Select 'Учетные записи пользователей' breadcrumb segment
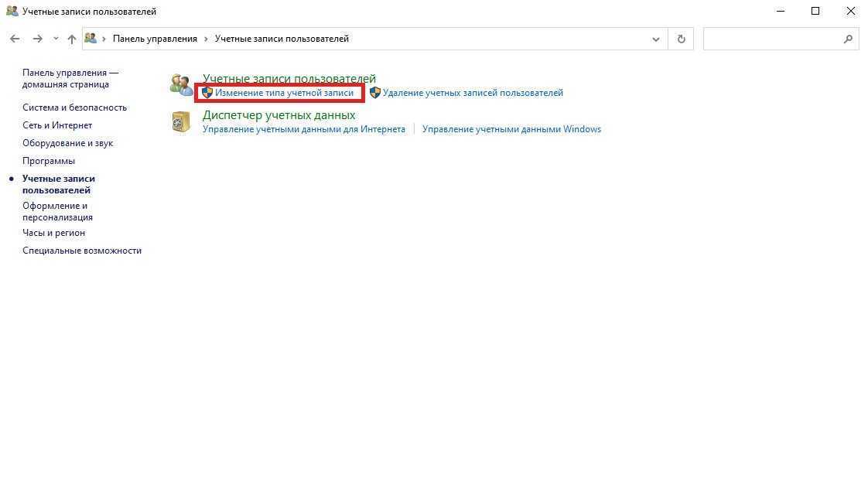The image size is (868, 488). tap(282, 39)
